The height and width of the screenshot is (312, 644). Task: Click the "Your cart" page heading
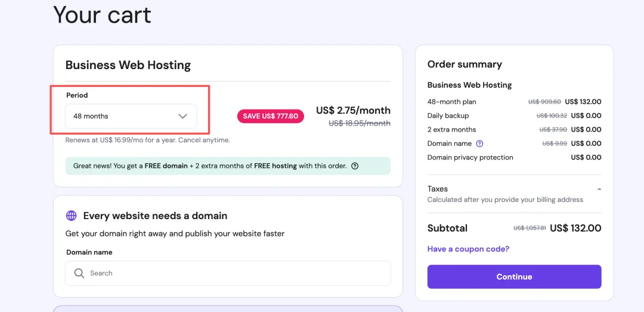pos(102,15)
